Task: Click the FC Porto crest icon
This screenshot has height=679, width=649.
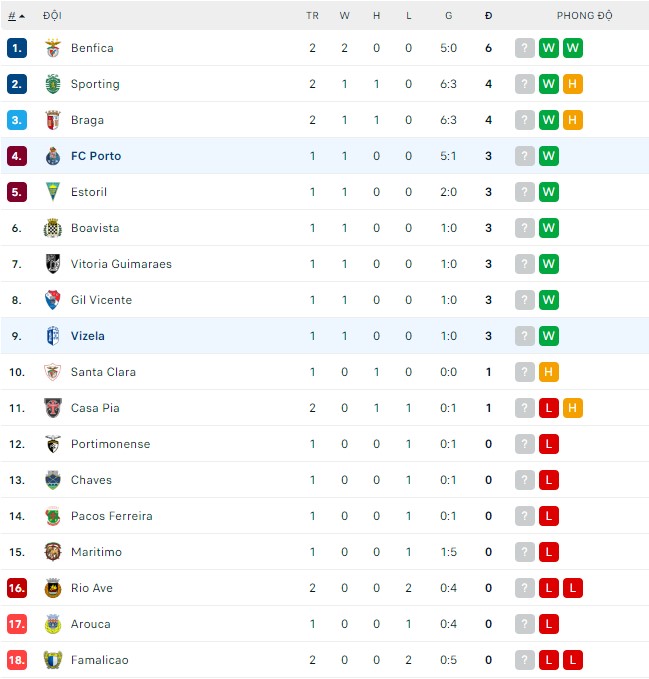Action: point(53,156)
